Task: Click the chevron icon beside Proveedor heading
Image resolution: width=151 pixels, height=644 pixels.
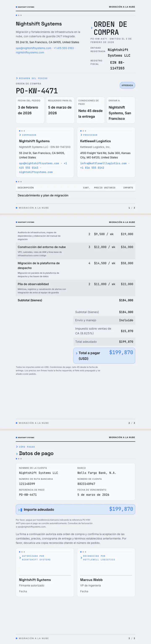Action: pos(81,135)
